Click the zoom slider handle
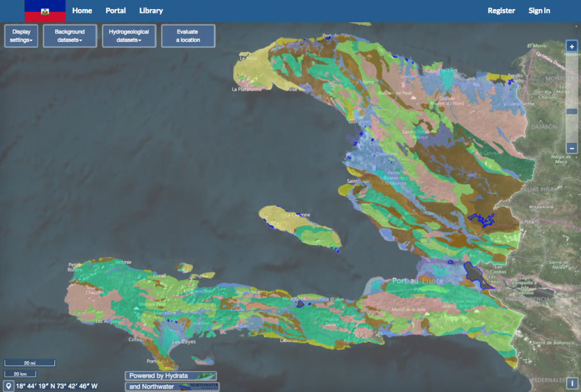This screenshot has height=392, width=581. [x=572, y=112]
